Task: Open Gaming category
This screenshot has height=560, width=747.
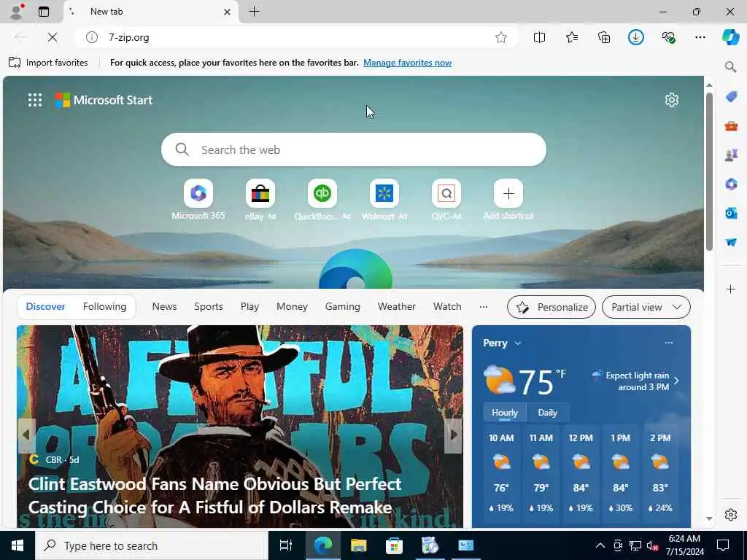Action: (x=343, y=307)
